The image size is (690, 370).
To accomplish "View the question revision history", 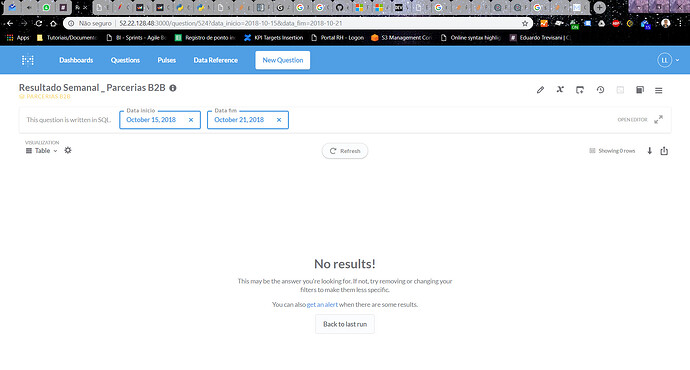I will (x=600, y=90).
